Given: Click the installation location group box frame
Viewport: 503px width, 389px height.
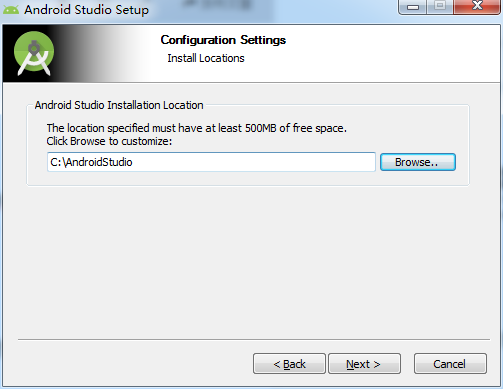Looking at the screenshot, I should pyautogui.click(x=248, y=146).
